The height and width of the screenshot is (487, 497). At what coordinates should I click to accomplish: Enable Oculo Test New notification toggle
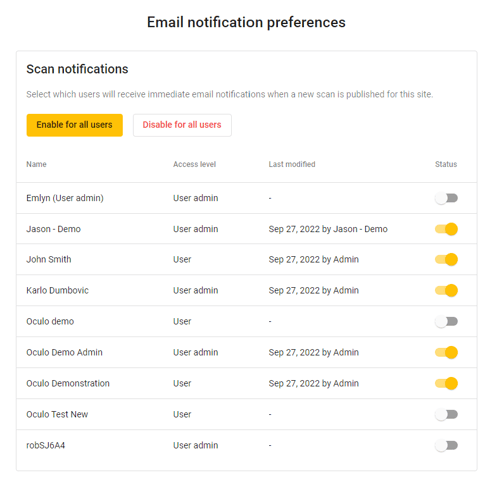click(446, 415)
